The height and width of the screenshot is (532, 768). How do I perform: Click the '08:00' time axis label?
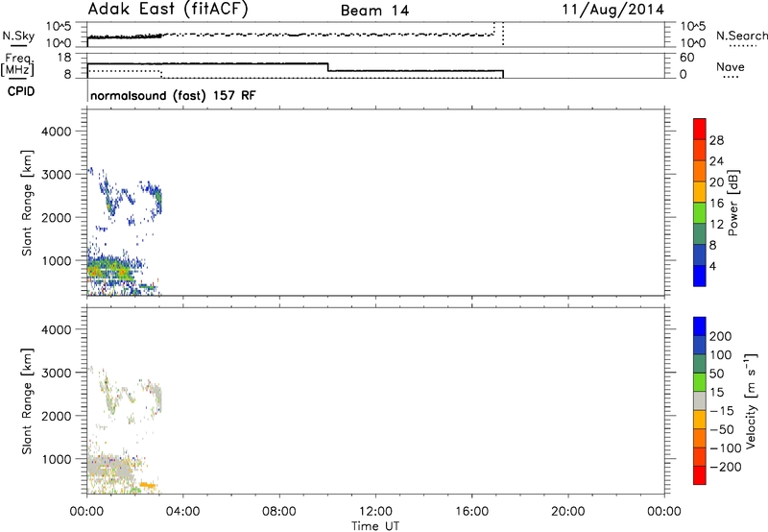(279, 512)
